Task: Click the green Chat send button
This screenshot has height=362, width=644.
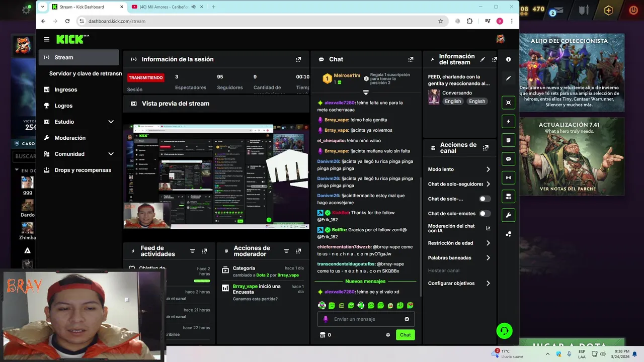Action: tap(406, 335)
